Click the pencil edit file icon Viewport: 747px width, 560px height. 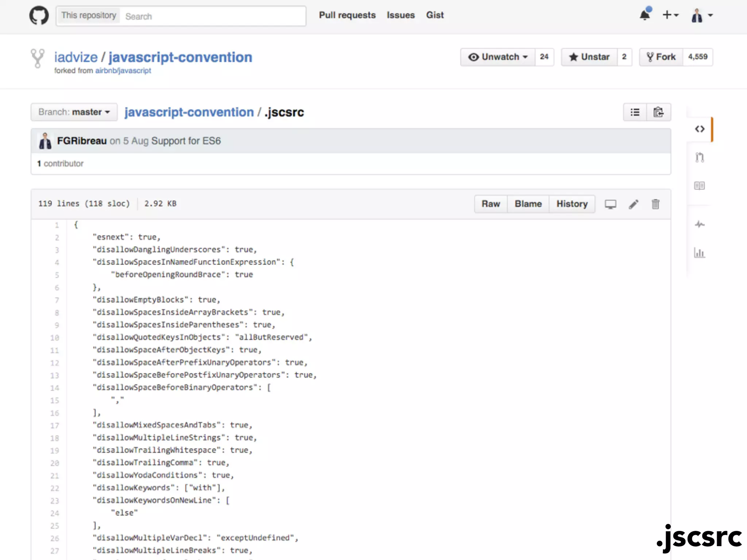634,204
